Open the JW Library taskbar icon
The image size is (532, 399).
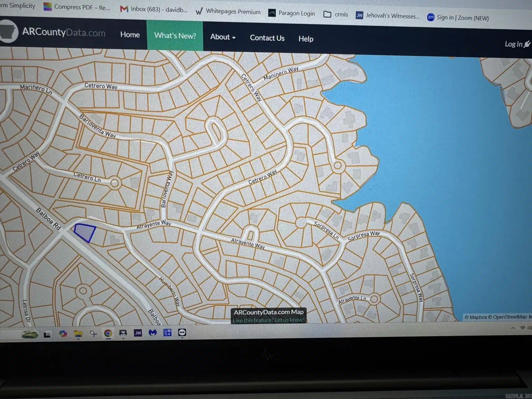click(x=138, y=333)
